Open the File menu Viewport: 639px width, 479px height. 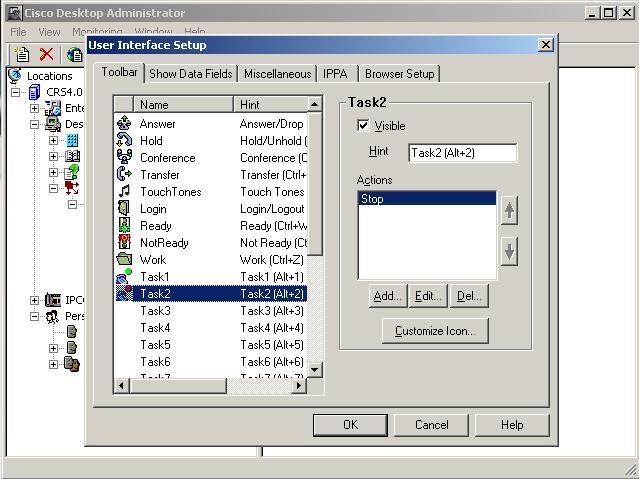[x=18, y=32]
